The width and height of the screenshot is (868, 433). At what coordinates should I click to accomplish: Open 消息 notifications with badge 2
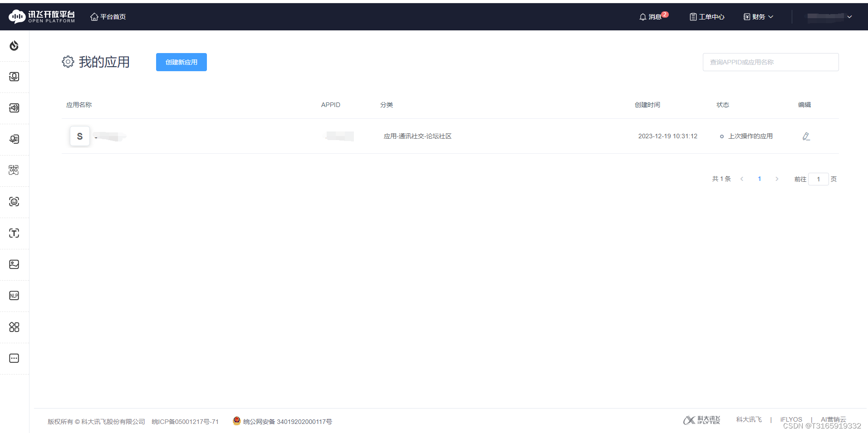click(654, 17)
